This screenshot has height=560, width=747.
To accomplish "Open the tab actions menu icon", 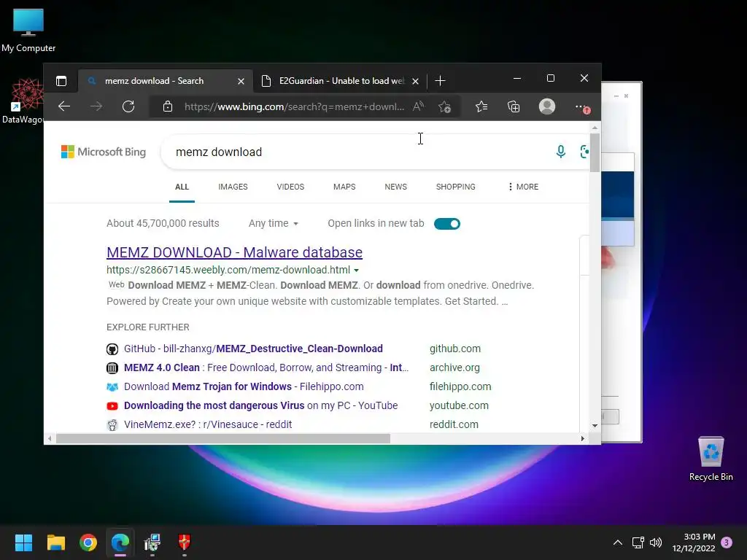I will point(61,81).
